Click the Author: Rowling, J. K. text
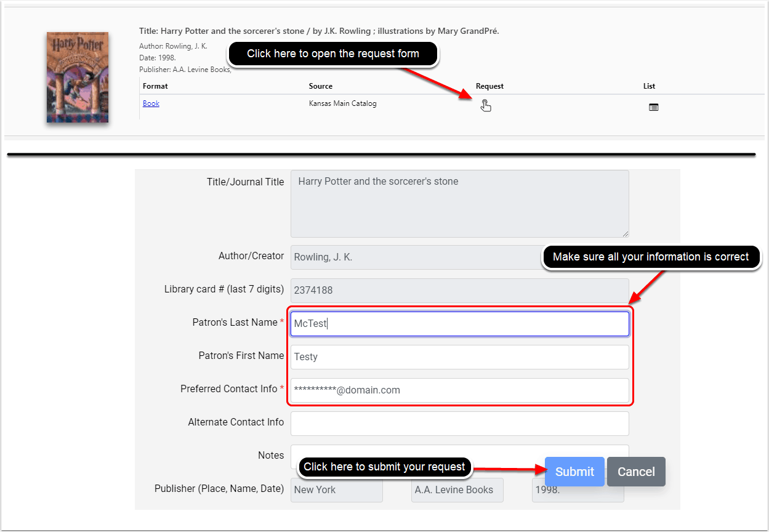This screenshot has height=532, width=769. [x=174, y=46]
